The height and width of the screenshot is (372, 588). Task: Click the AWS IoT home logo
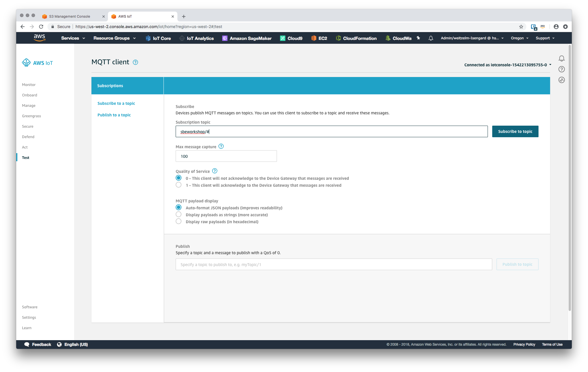[37, 63]
